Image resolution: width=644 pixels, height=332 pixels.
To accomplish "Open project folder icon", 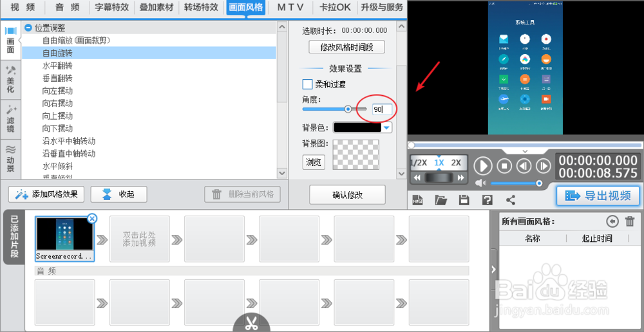I will [441, 200].
